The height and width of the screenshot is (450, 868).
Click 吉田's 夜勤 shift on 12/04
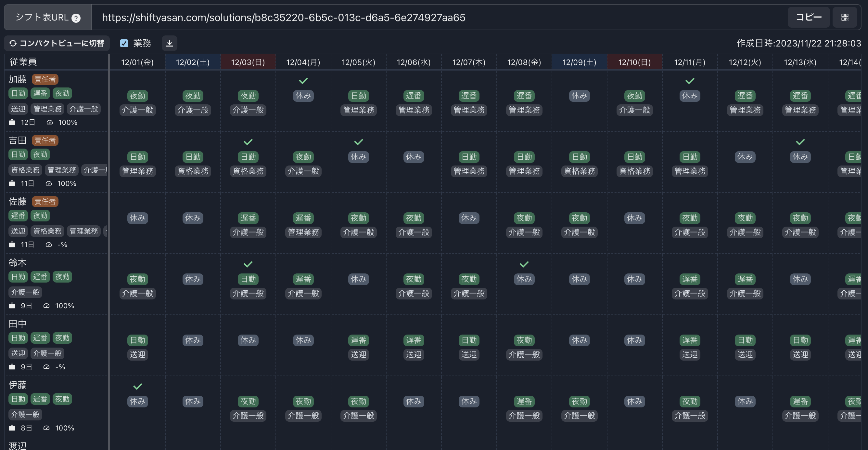point(303,157)
